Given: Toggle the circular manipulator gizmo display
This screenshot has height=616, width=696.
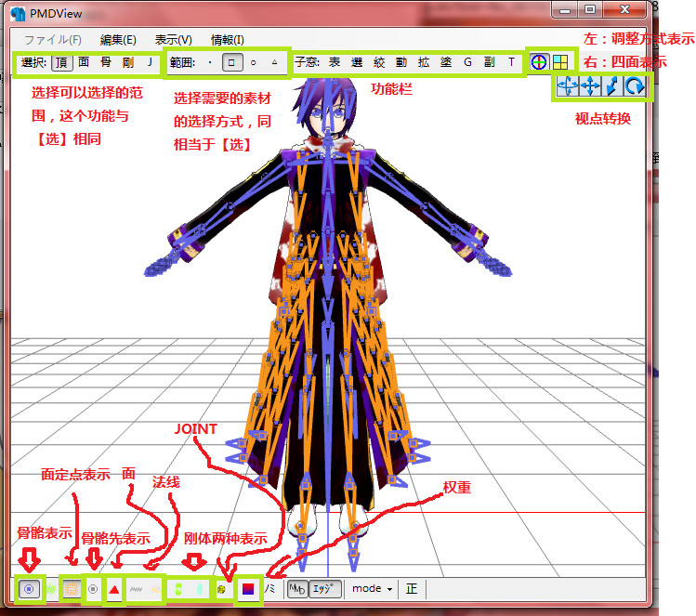Looking at the screenshot, I should point(539,62).
